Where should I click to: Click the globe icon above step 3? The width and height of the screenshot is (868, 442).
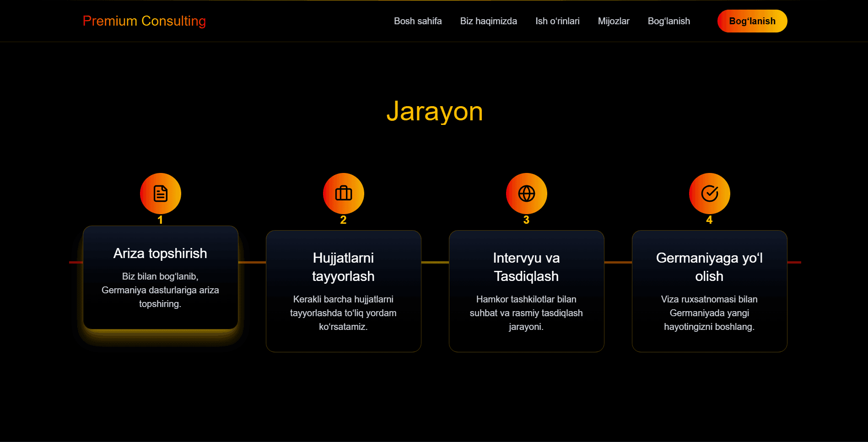pos(526,194)
